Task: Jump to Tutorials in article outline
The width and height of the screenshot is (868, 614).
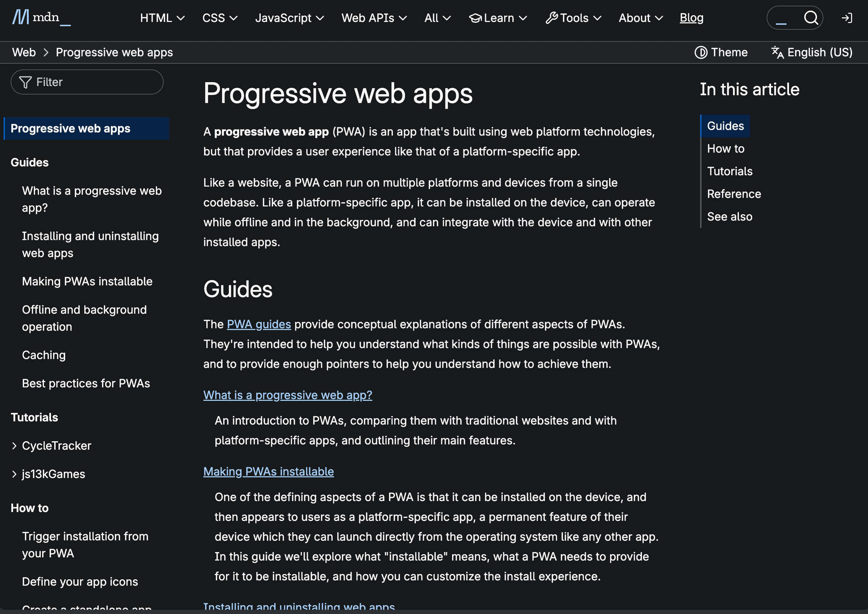Action: tap(730, 171)
